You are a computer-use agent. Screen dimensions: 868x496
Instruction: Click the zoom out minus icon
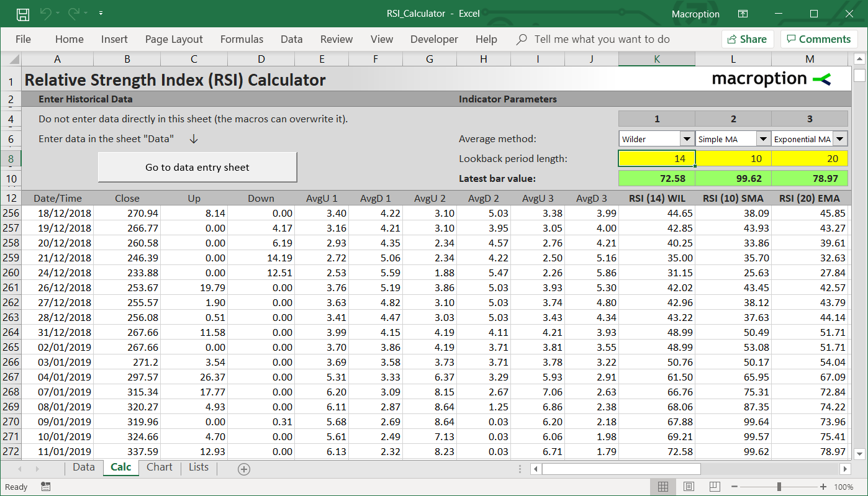click(735, 487)
